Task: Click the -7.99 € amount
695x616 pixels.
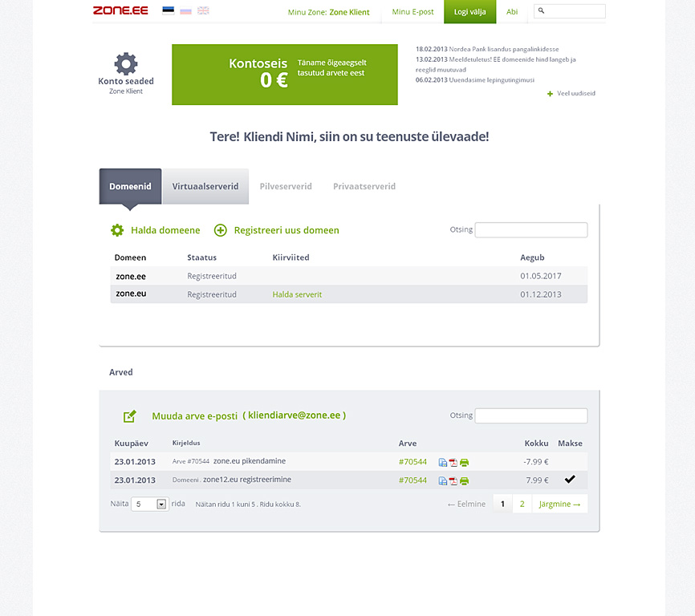Action: [535, 462]
